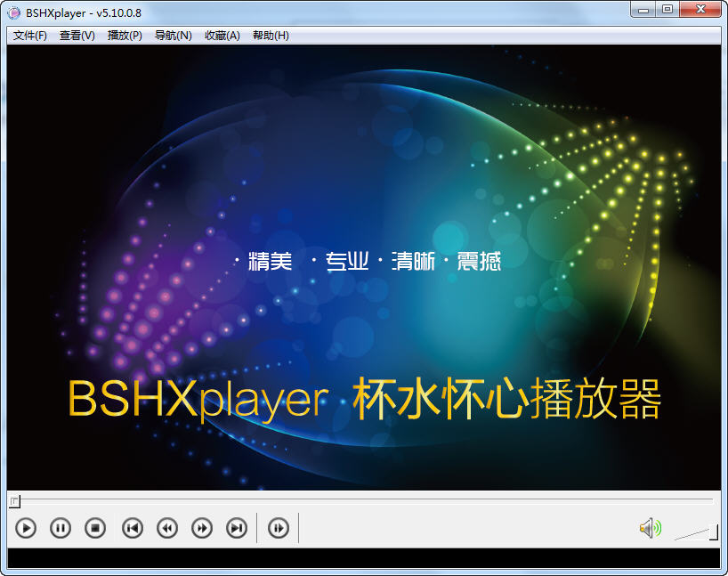Skip to previous track
This screenshot has height=576, width=728.
pyautogui.click(x=133, y=528)
